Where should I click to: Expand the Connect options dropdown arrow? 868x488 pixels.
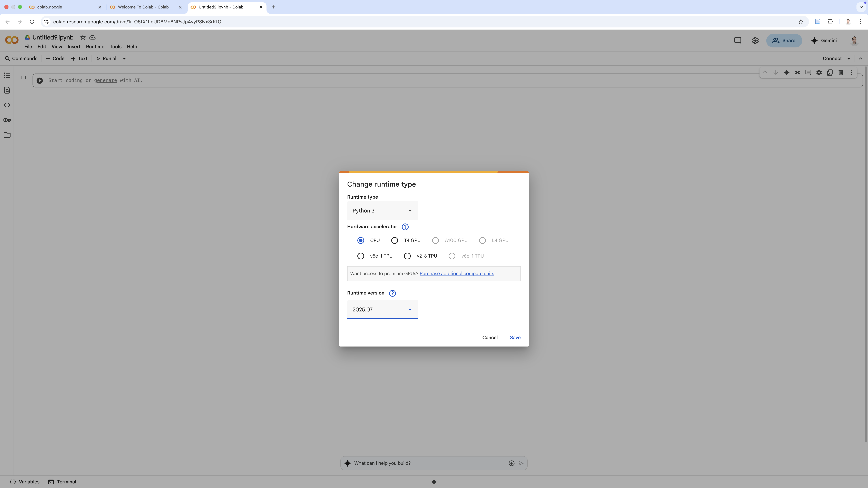point(849,59)
